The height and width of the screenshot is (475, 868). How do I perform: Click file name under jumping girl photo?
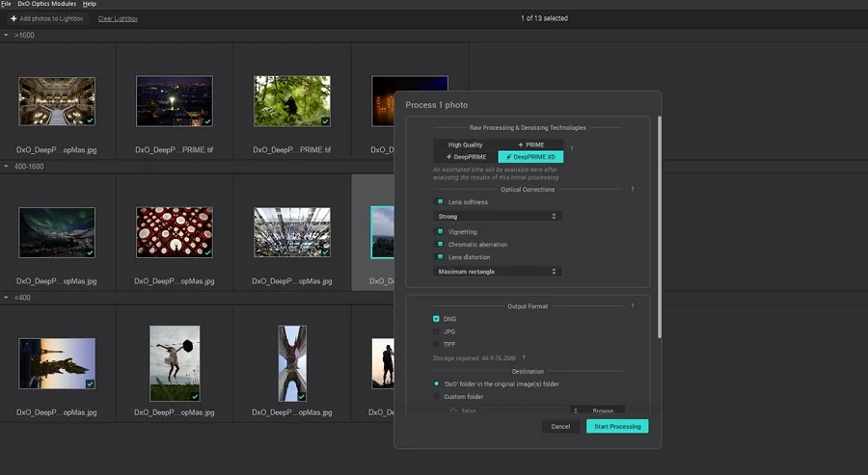(x=175, y=412)
